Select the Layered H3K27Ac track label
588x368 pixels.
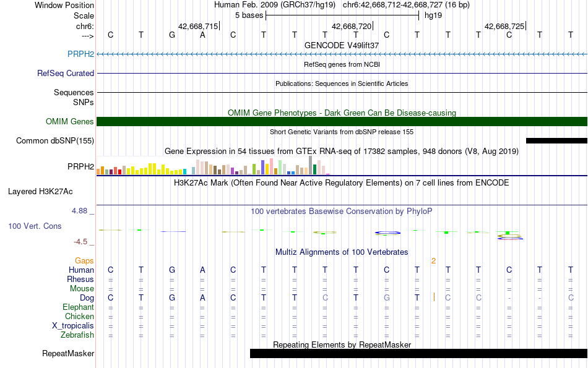coord(40,192)
